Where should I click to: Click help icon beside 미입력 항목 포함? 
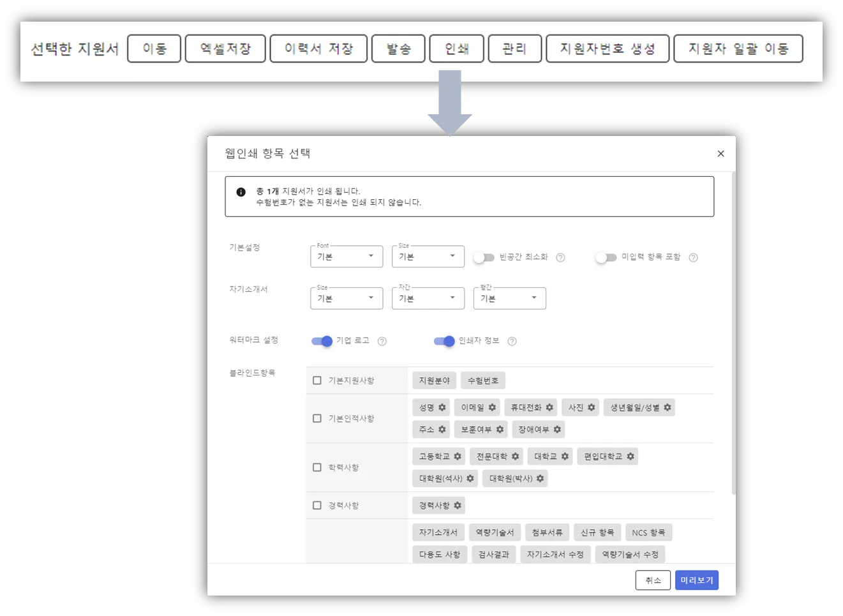(693, 258)
